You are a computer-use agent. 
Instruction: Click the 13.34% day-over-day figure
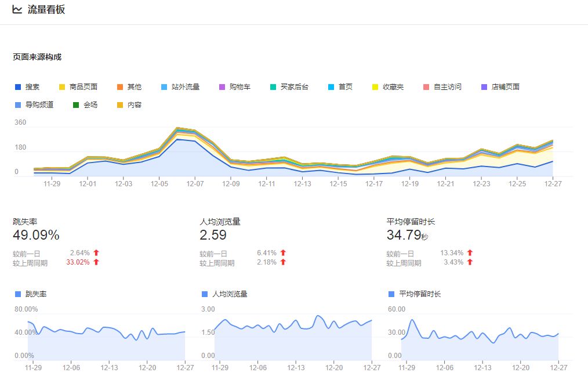click(452, 253)
